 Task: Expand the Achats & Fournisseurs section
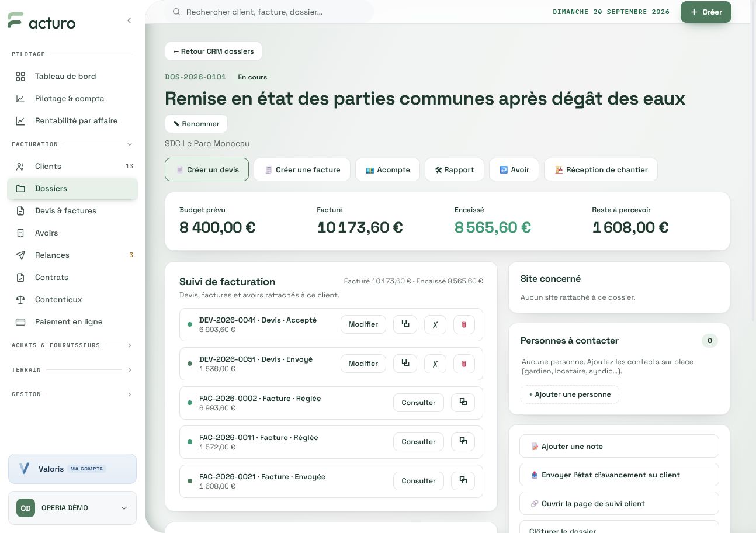coord(130,345)
